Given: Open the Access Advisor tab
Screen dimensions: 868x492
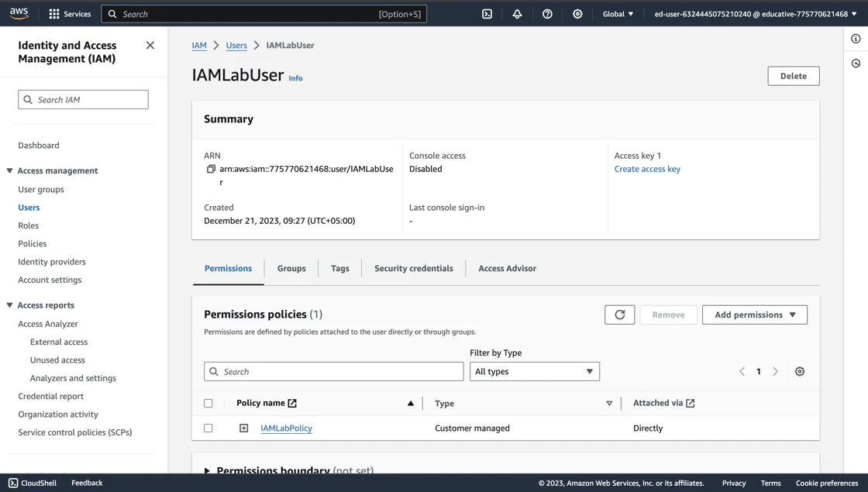Looking at the screenshot, I should (x=507, y=268).
